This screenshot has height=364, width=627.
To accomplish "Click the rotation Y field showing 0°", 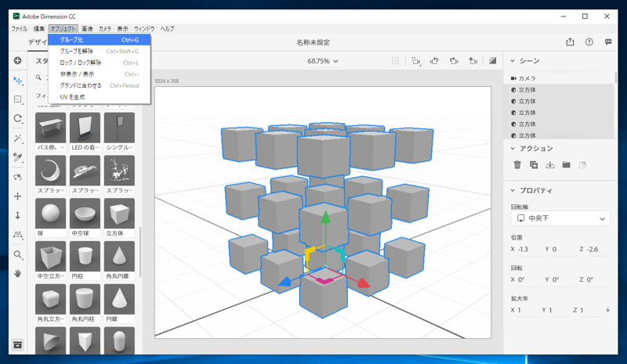I will click(564, 279).
